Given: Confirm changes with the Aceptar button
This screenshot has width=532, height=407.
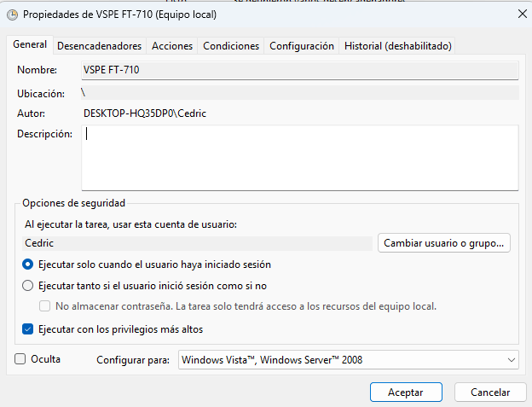Looking at the screenshot, I should (x=406, y=392).
